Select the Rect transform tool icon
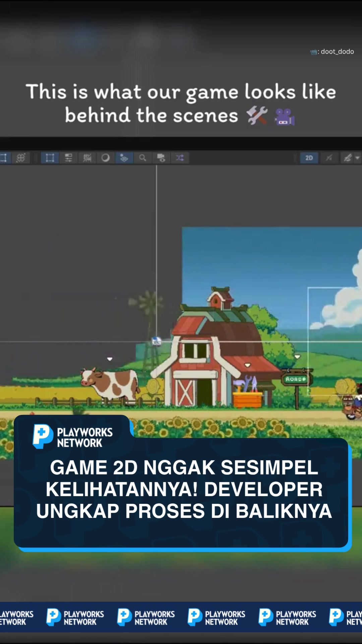Viewport: 362px width, 644px height. [x=50, y=158]
